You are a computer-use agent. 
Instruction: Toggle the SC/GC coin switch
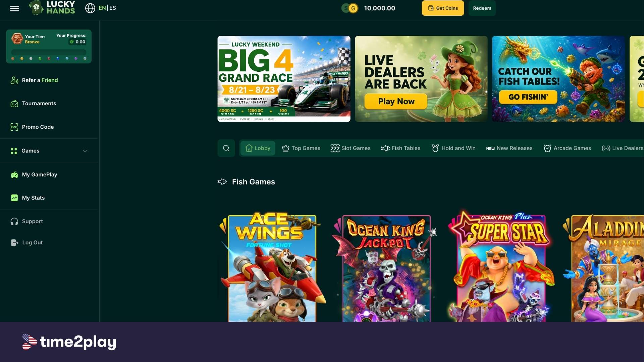pyautogui.click(x=350, y=8)
